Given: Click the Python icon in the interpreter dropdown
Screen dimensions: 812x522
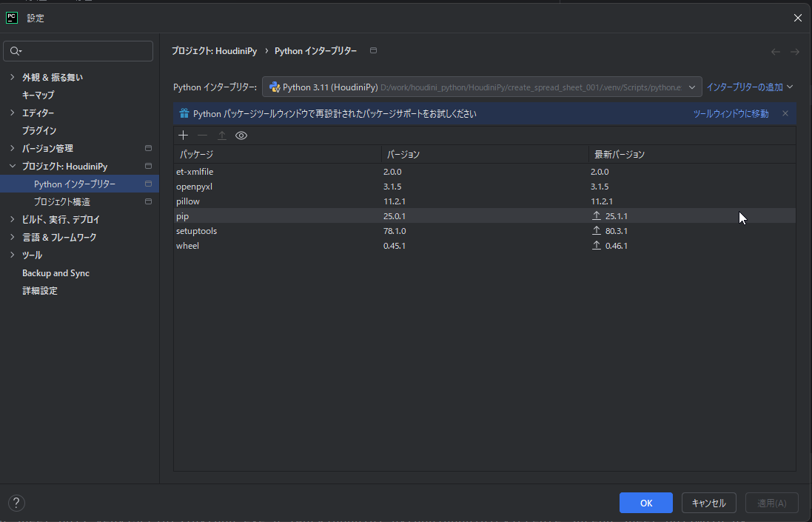Looking at the screenshot, I should pos(275,87).
